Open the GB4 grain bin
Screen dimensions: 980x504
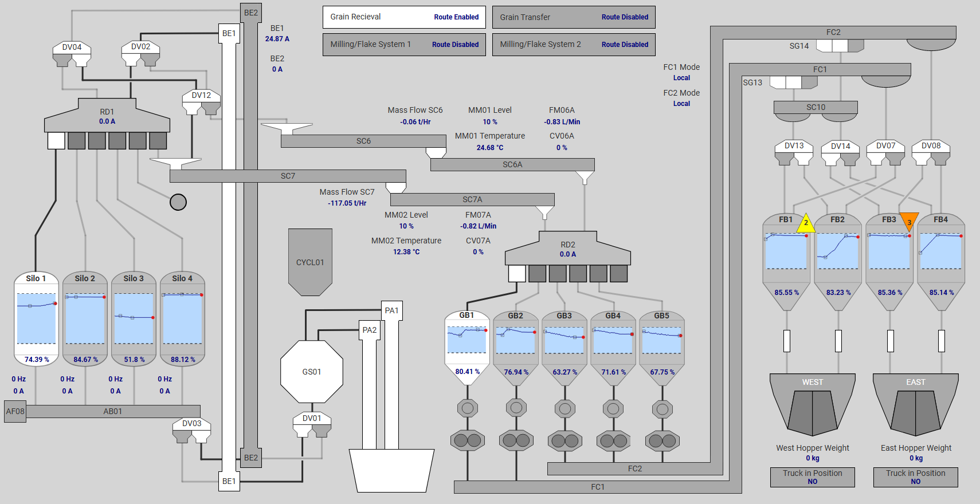tap(613, 348)
